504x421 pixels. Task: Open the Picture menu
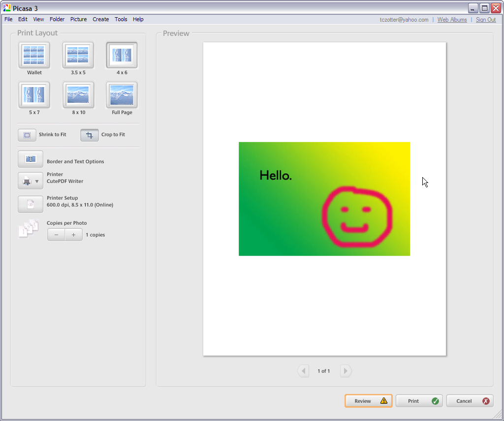(78, 19)
